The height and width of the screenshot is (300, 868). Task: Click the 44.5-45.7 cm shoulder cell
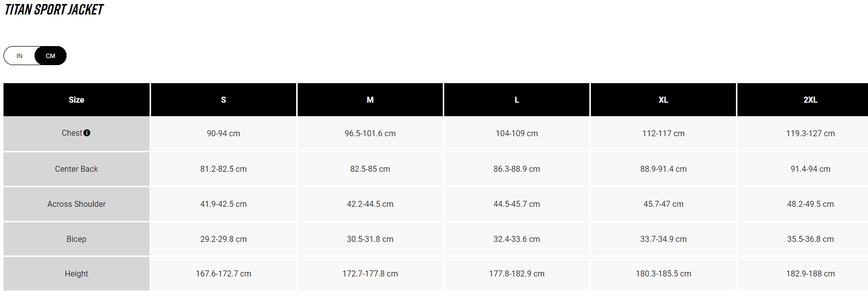pyautogui.click(x=517, y=204)
